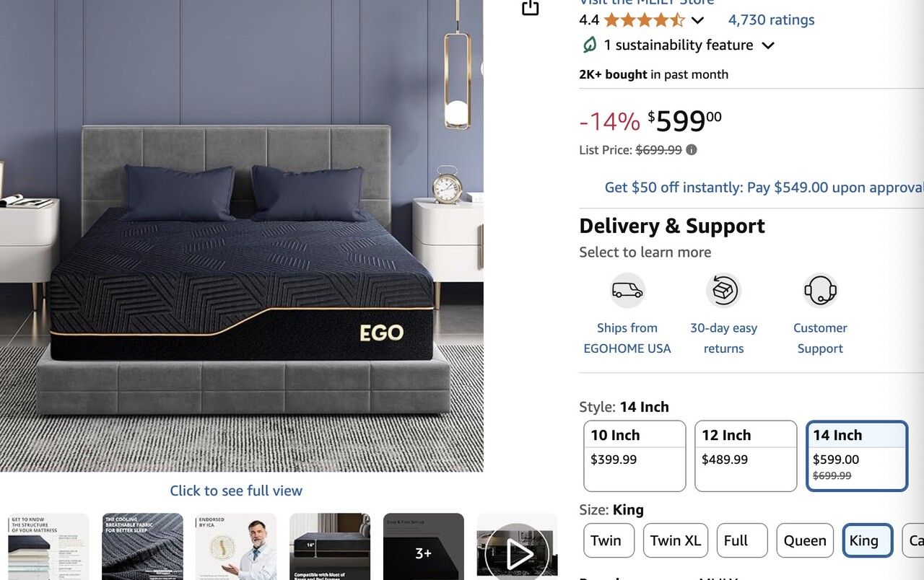Viewport: 924px width, 580px height.
Task: Open the 3+ more images thumbnail
Action: 424,547
